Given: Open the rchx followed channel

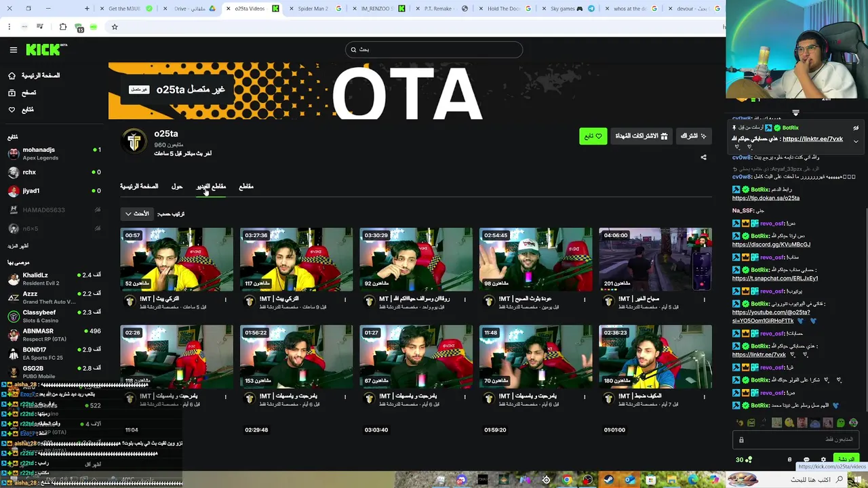Looking at the screenshot, I should coord(54,172).
